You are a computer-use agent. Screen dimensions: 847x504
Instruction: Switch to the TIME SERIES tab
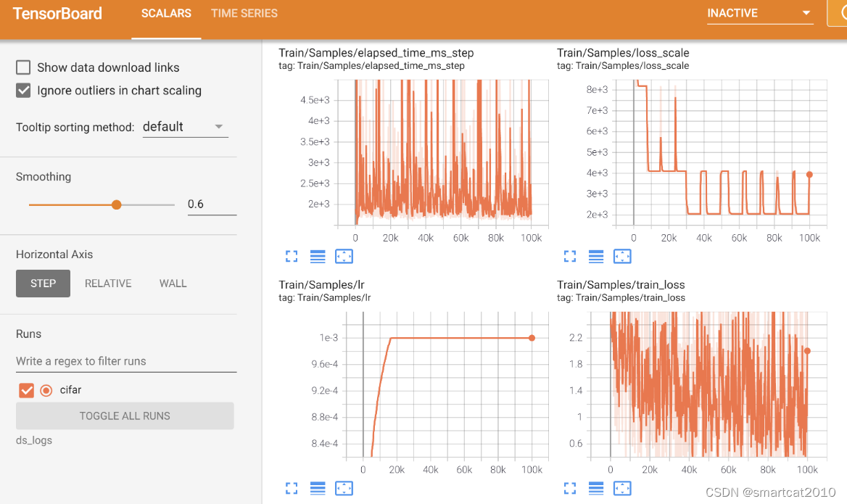pyautogui.click(x=244, y=14)
